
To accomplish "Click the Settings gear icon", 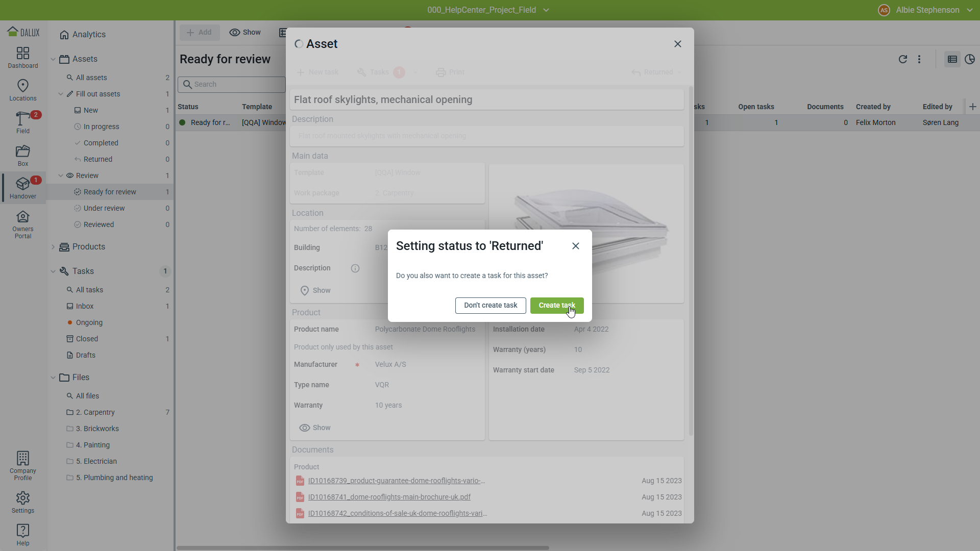I will coord(23,502).
